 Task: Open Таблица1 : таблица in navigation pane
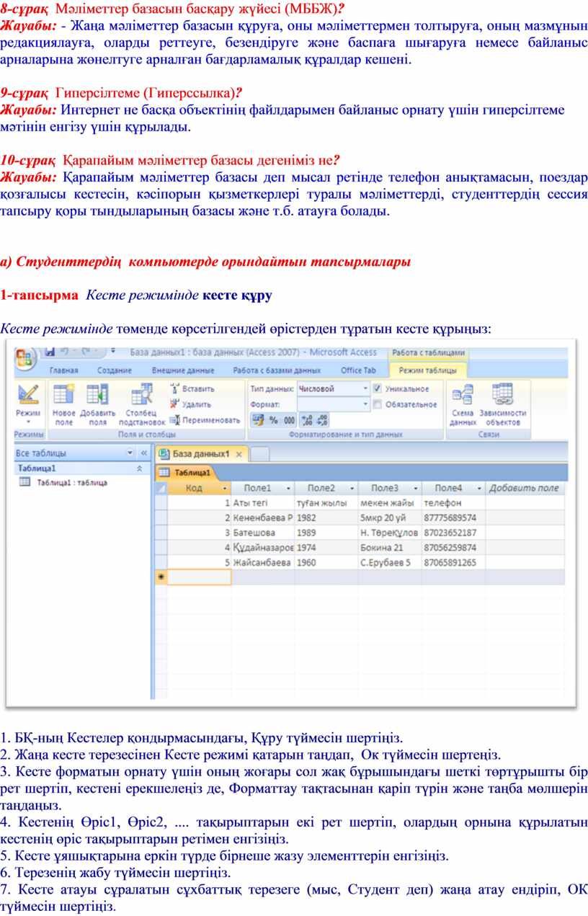71,483
